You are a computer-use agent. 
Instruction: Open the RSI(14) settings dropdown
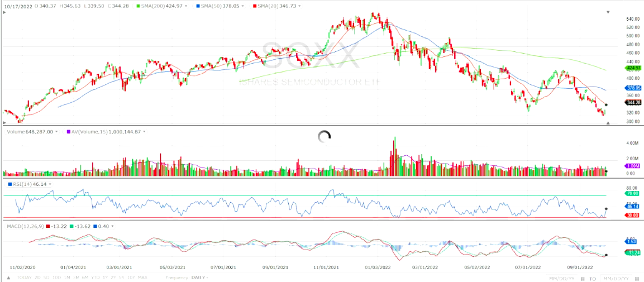[50, 184]
